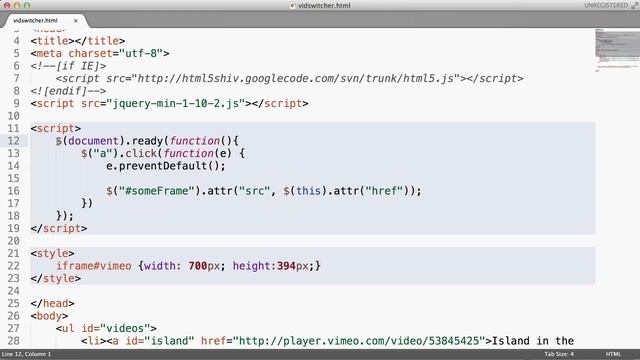640x360 pixels.
Task: Click the "iframe#vimeo" CSS selector
Action: [x=94, y=266]
